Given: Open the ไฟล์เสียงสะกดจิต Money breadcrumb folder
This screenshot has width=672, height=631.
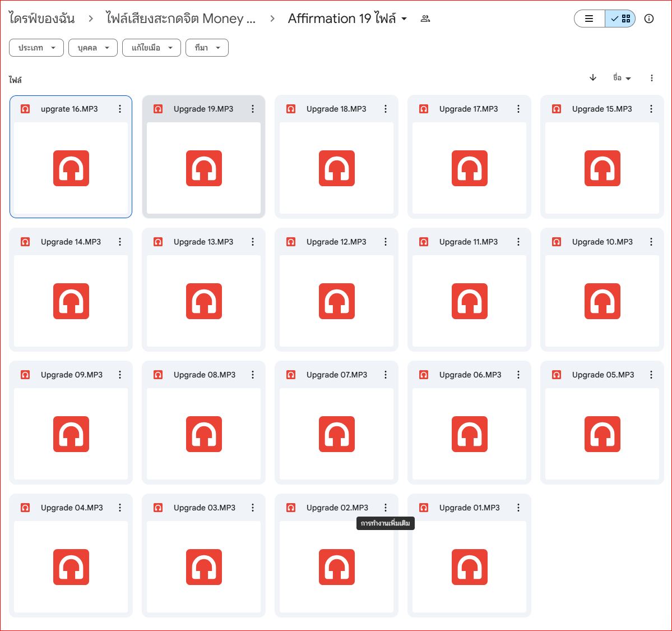Looking at the screenshot, I should [x=181, y=19].
